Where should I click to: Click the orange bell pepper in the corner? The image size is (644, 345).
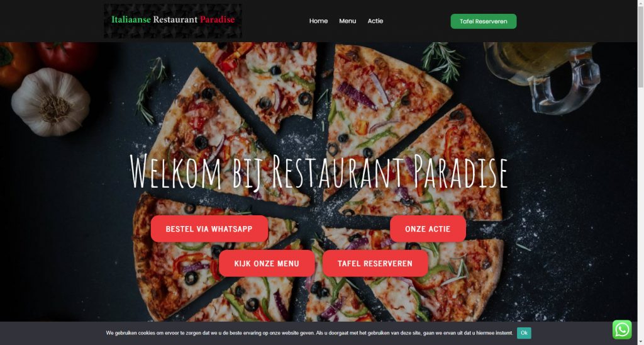click(16, 64)
